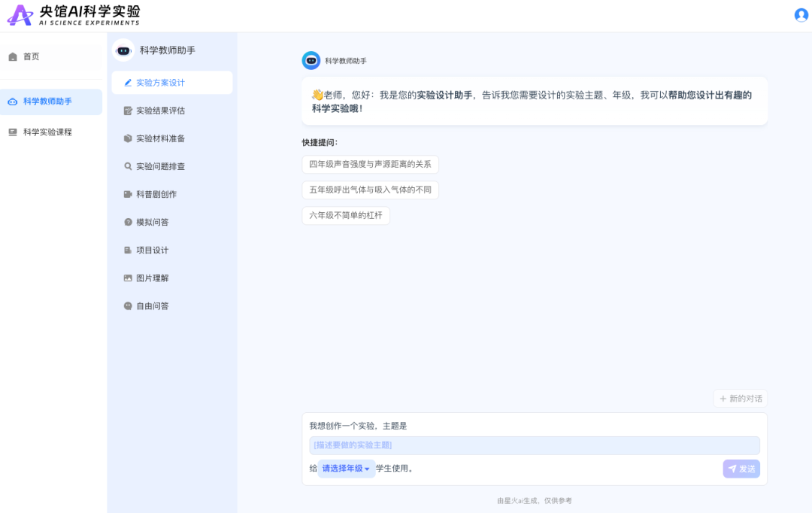
Task: Switch to the 科学教师助手 section
Action: 44,102
